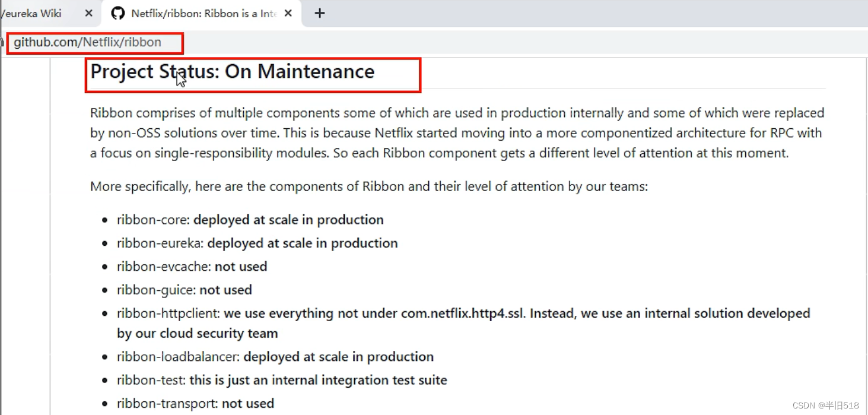Click the ribbon-httpclient list item
Viewport: 868px width, 415px height.
point(463,323)
